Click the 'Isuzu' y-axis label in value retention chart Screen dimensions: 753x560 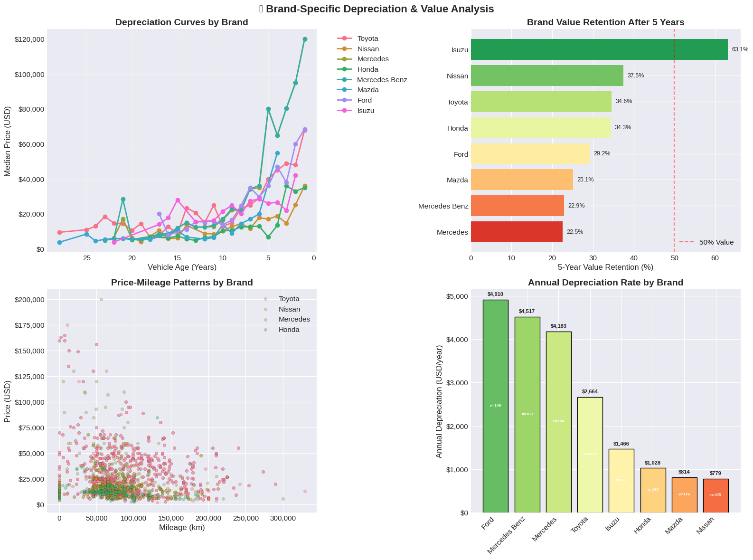[460, 50]
